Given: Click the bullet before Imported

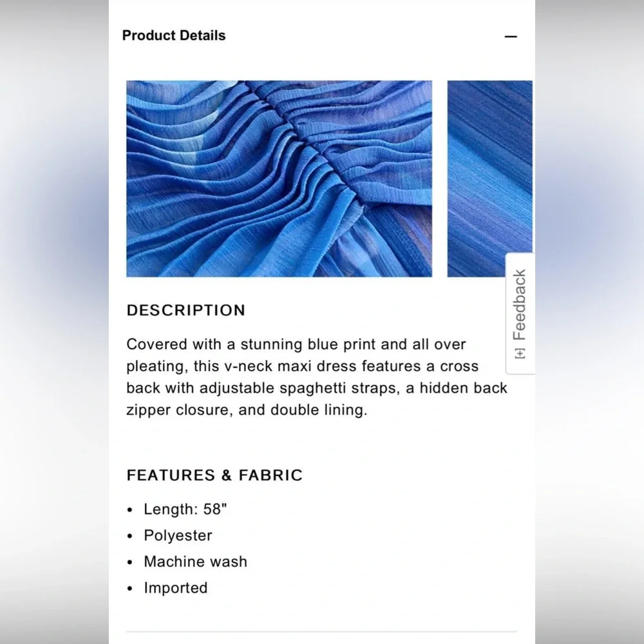Looking at the screenshot, I should pyautogui.click(x=130, y=589).
